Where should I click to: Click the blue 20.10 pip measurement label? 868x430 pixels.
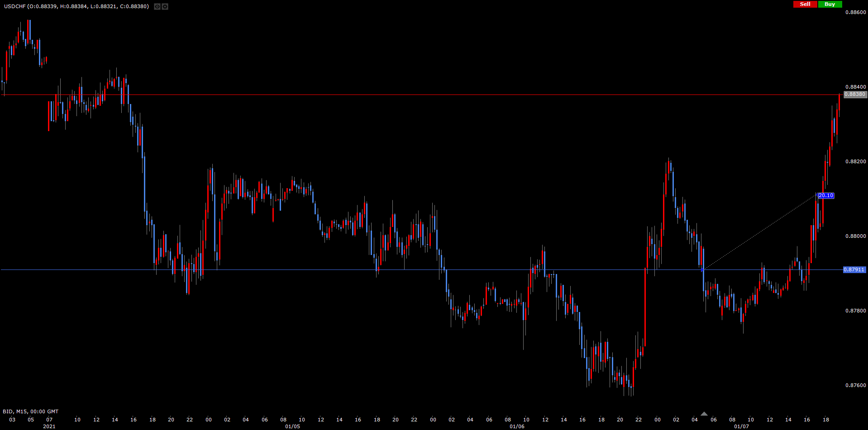pos(825,196)
